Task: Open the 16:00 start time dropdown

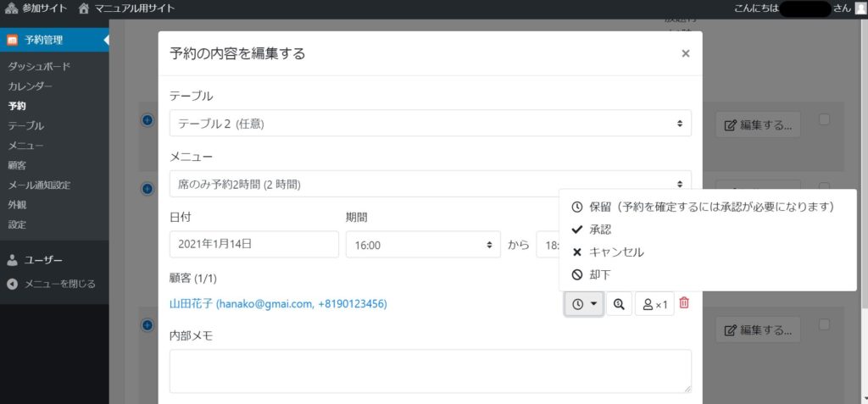Action: [x=422, y=245]
